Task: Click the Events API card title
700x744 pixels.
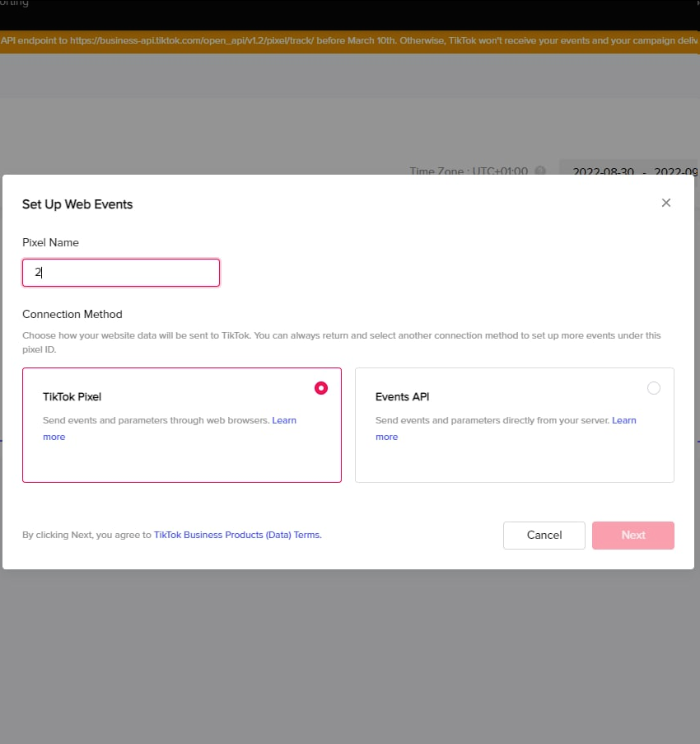Action: click(x=402, y=396)
